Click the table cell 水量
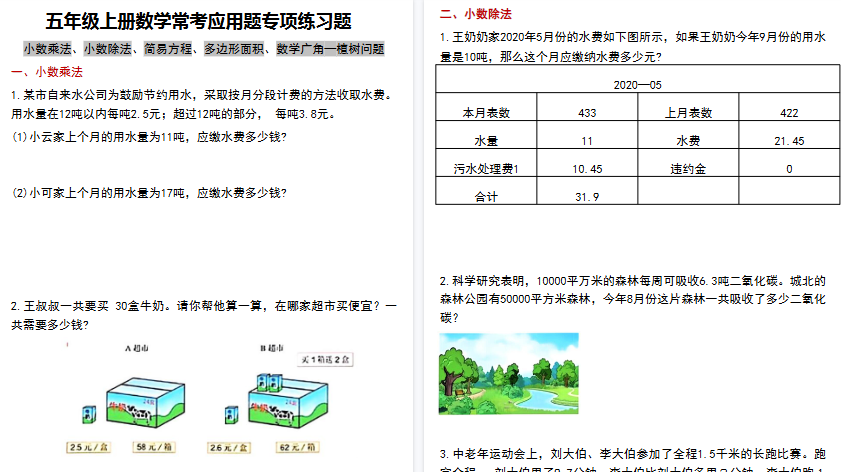 pos(486,135)
